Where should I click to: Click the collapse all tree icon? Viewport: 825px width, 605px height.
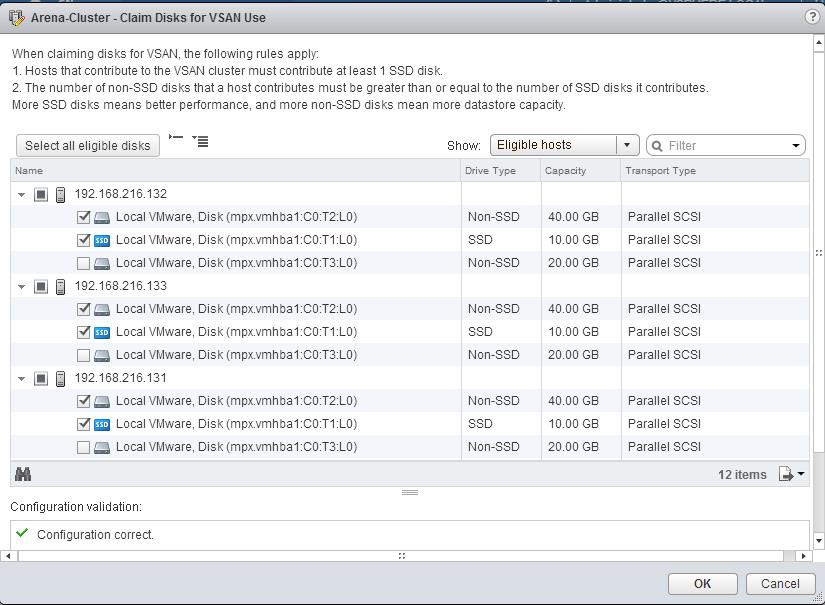(x=176, y=137)
